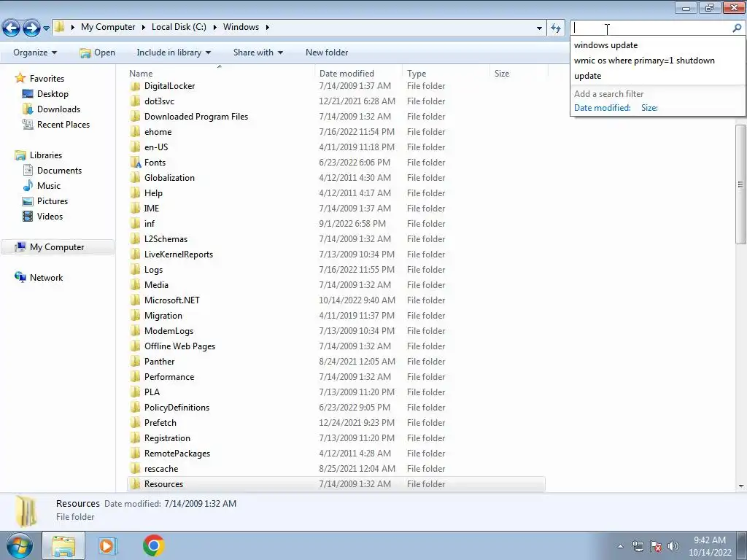The image size is (747, 560).
Task: Select My Computer in navigation pane
Action: tap(57, 247)
